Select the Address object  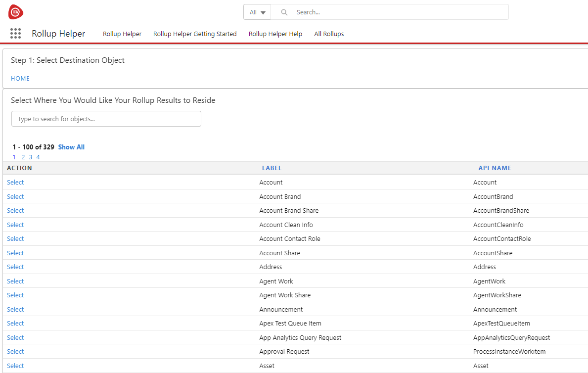[x=15, y=267]
